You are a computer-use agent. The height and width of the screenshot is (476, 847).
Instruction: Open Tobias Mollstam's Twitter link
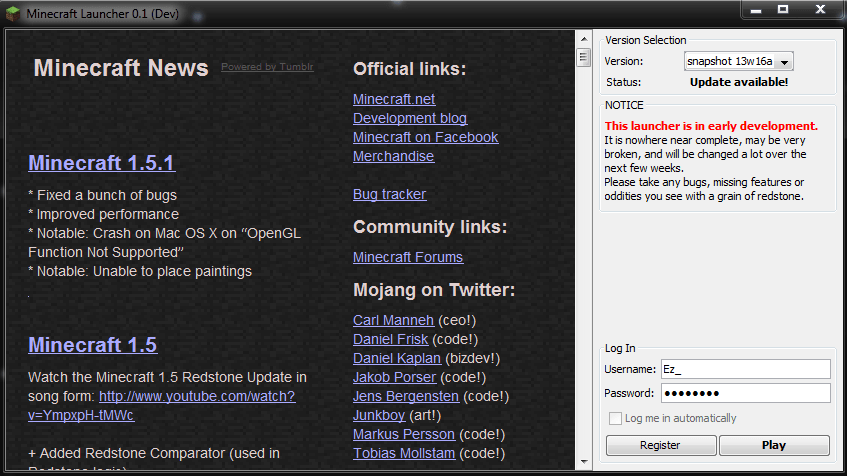[404, 453]
